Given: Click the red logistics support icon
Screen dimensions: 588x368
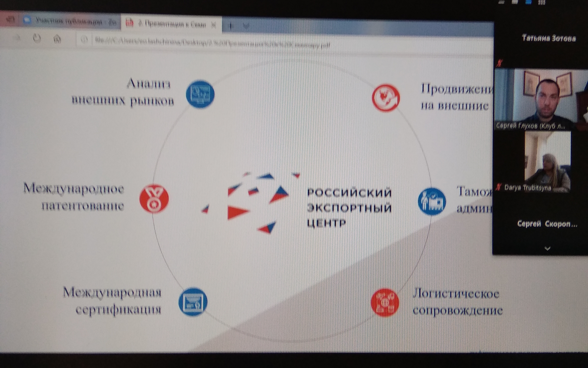Looking at the screenshot, I should tap(385, 303).
